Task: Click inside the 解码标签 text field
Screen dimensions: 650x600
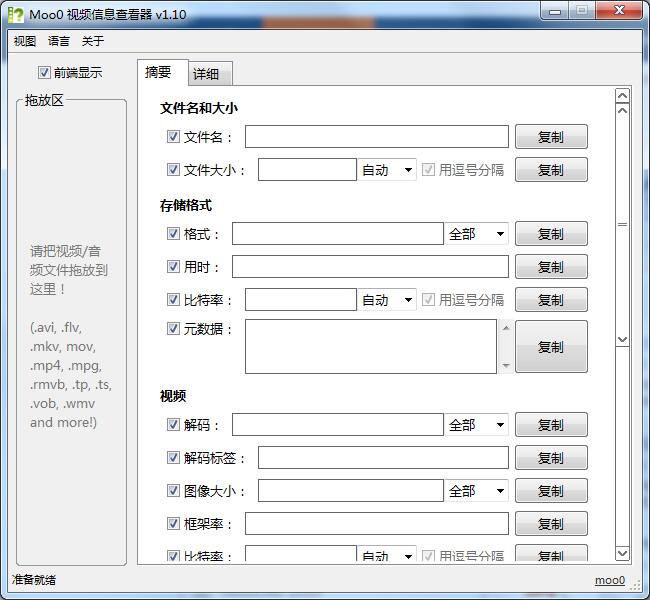Action: pyautogui.click(x=383, y=458)
